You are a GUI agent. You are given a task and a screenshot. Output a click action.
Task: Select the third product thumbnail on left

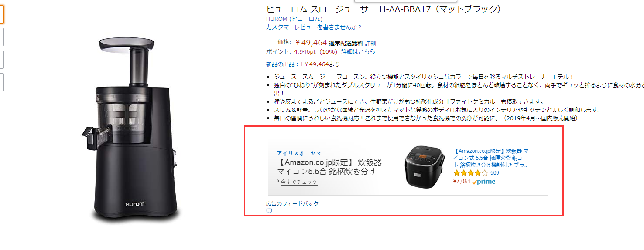[1, 60]
